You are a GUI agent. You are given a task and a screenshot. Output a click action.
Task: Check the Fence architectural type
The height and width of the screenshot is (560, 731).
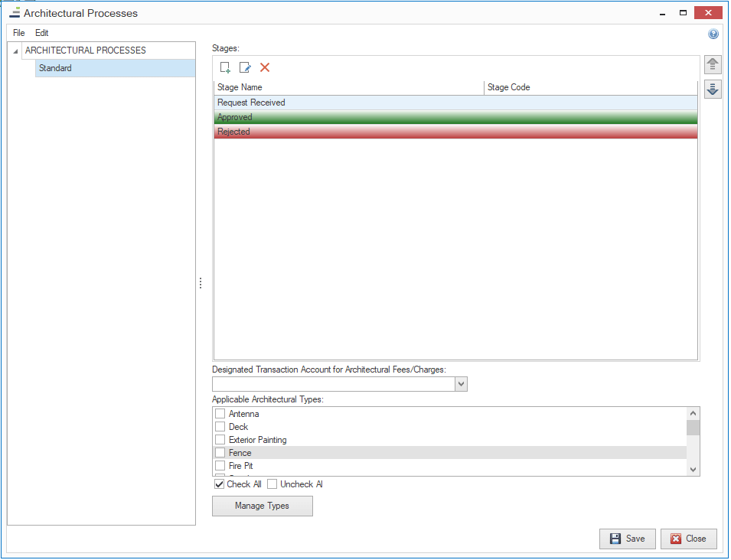220,453
